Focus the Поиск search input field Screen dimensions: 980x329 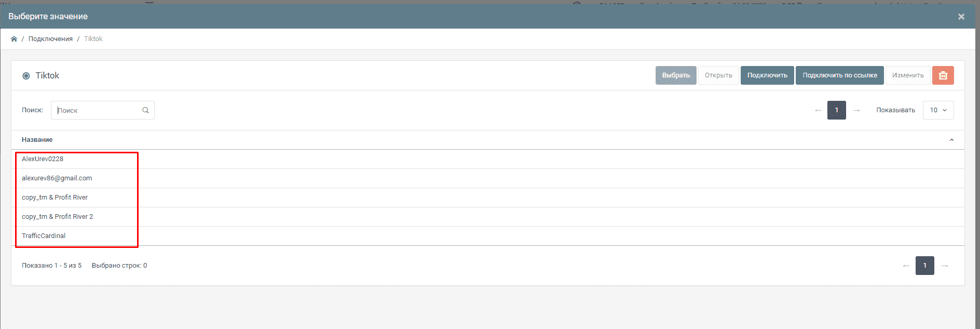point(98,110)
